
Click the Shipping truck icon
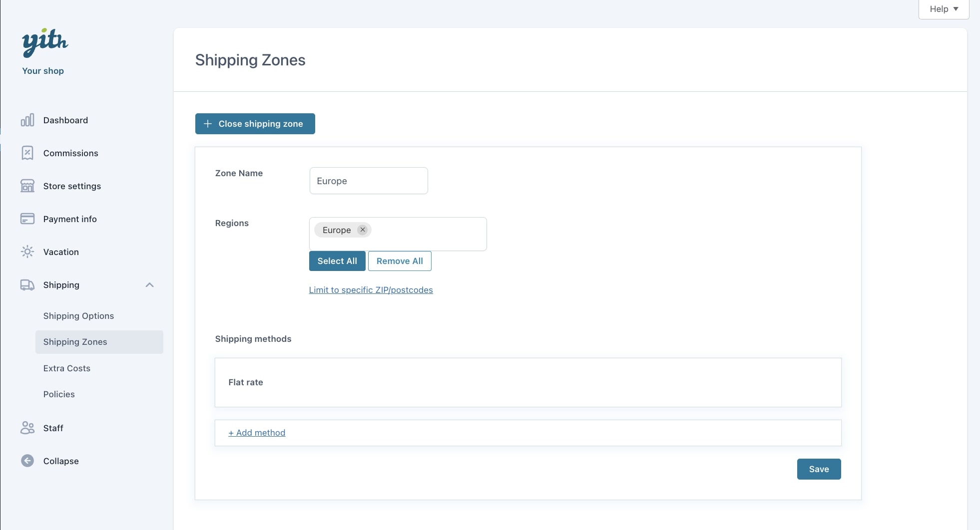point(27,285)
